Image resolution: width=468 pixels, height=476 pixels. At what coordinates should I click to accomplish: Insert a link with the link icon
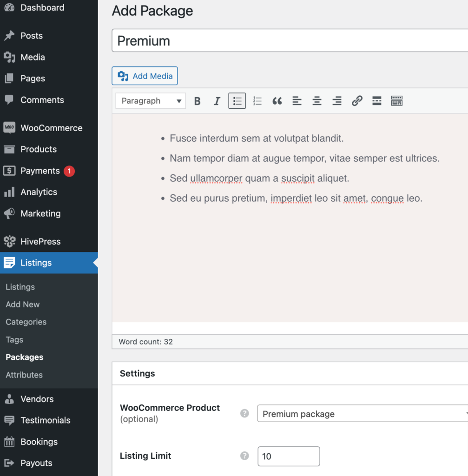coord(357,100)
